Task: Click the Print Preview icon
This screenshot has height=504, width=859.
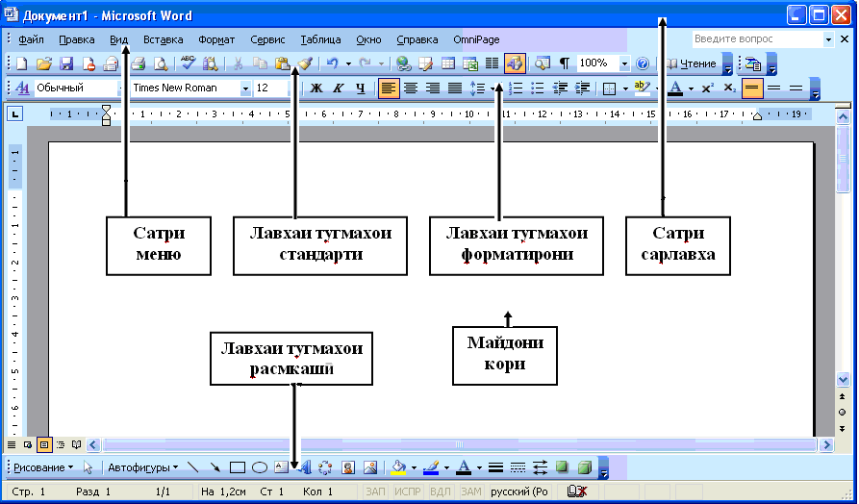Action: [160, 63]
